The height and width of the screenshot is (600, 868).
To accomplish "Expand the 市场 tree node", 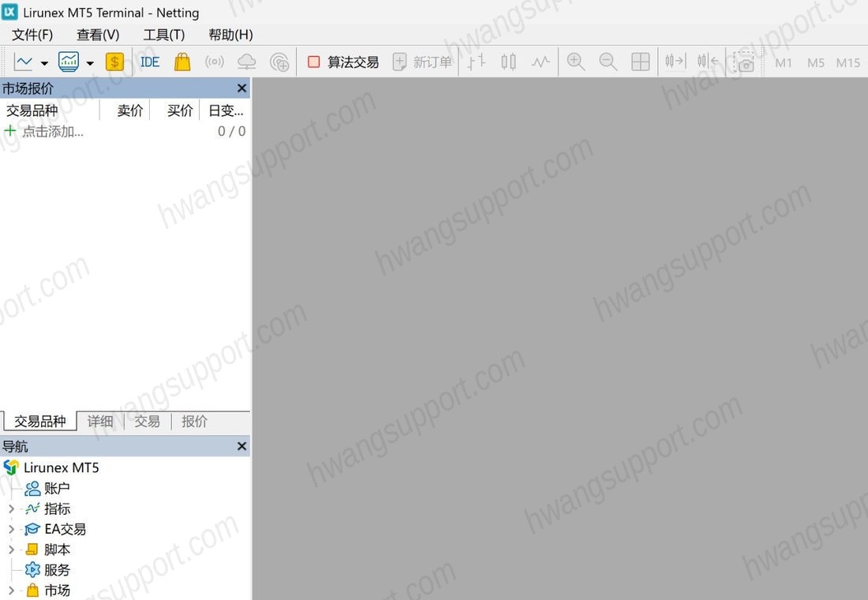I will pyautogui.click(x=10, y=591).
